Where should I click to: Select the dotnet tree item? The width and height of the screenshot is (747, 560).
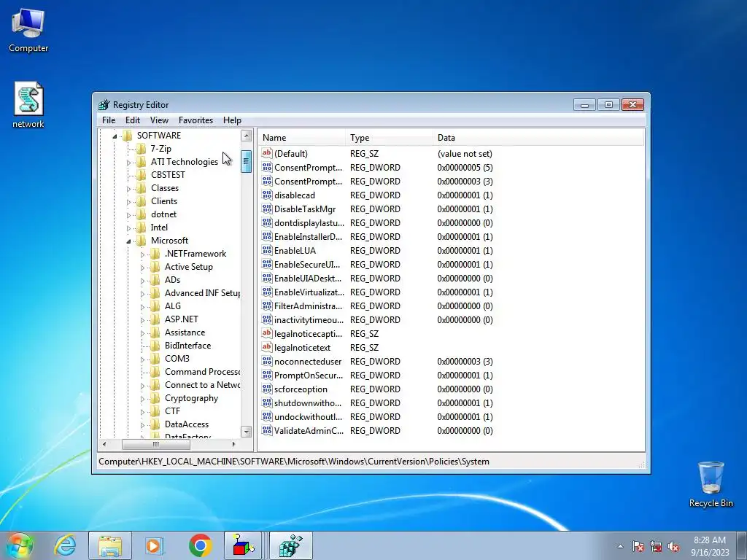[x=163, y=214]
